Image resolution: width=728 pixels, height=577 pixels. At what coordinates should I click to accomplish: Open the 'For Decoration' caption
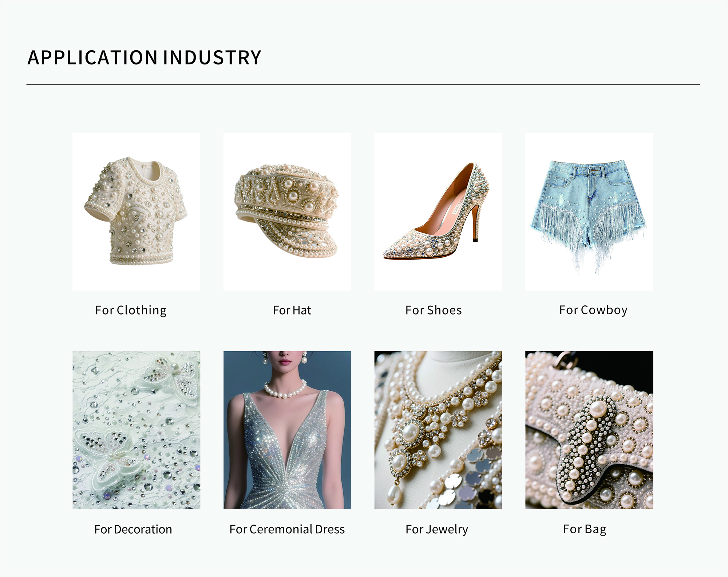pos(133,529)
